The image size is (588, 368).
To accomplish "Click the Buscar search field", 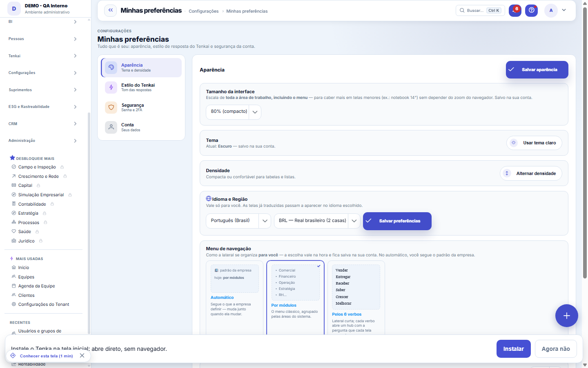I will (480, 11).
